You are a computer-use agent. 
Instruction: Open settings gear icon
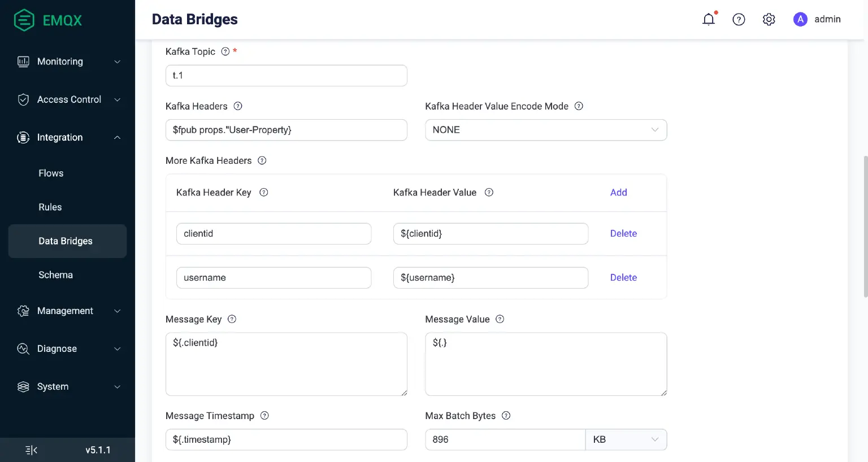(x=769, y=19)
